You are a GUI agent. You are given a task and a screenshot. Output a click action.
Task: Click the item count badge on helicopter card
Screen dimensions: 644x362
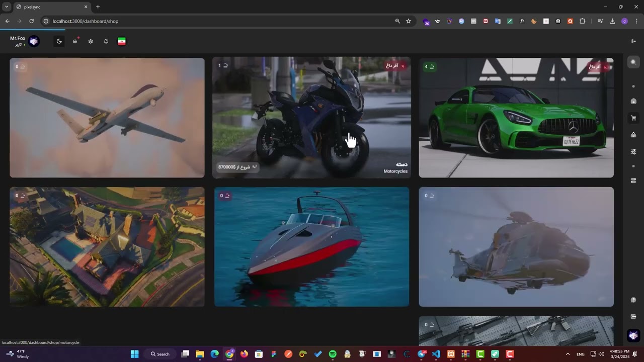(x=429, y=196)
